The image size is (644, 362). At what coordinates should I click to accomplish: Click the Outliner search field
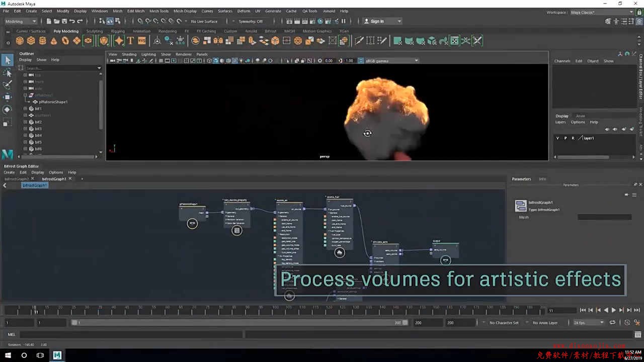[x=60, y=68]
